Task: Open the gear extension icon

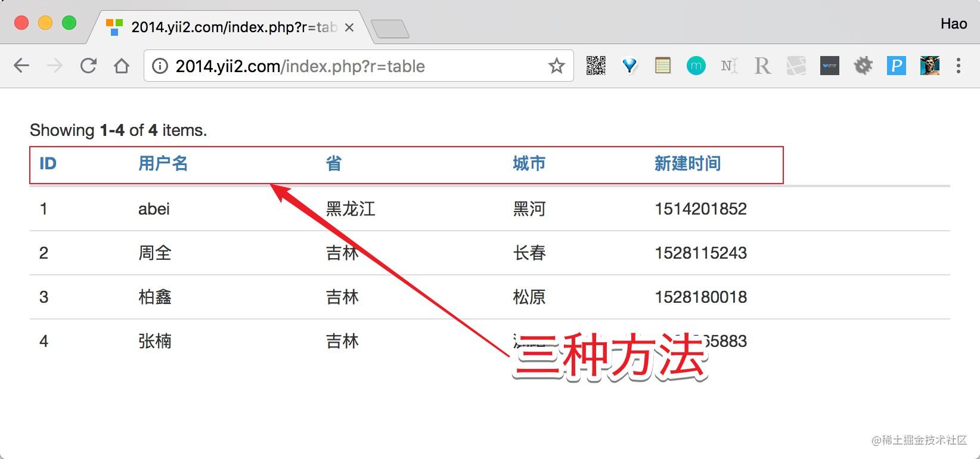Action: (863, 66)
